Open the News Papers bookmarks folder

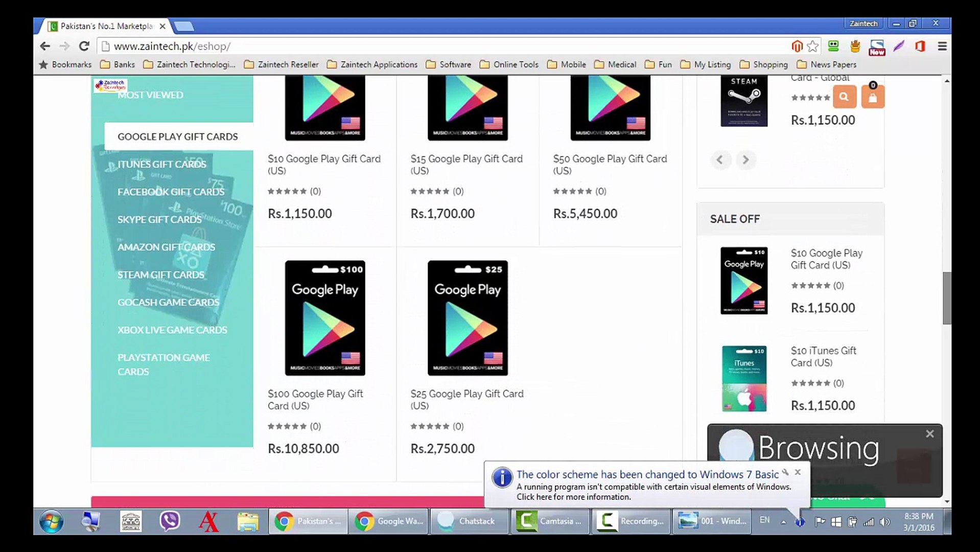pos(827,64)
